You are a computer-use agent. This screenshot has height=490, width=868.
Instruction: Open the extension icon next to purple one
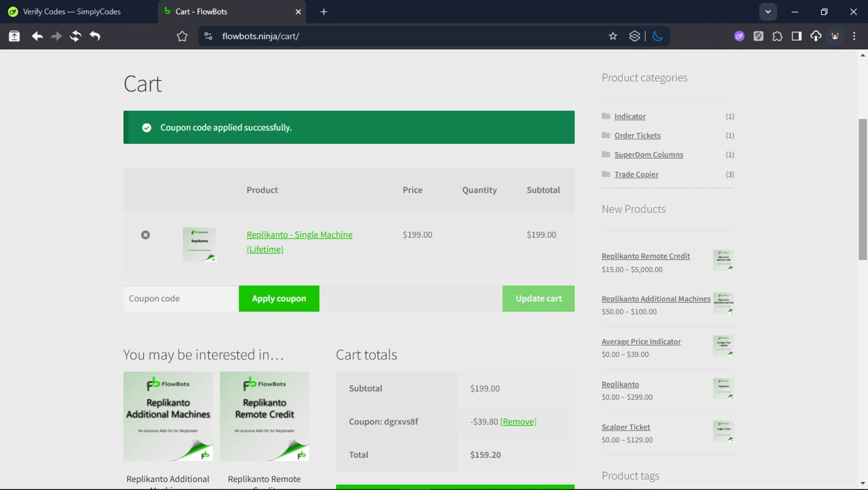click(758, 36)
